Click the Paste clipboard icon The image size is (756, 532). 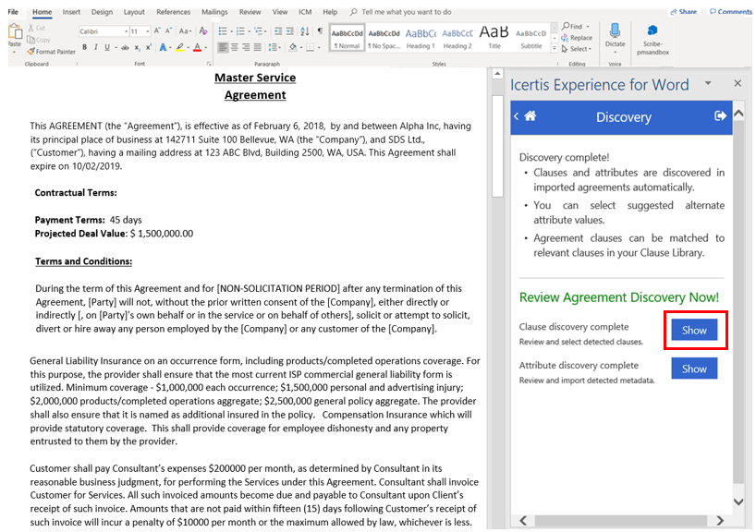[x=14, y=34]
